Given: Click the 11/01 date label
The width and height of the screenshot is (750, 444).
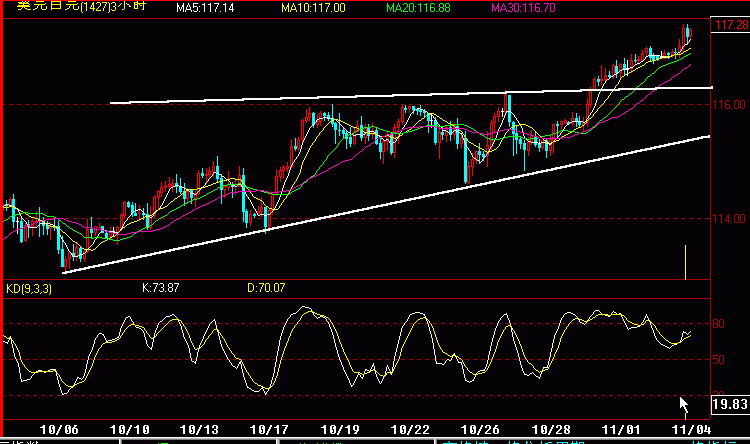Looking at the screenshot, I should [621, 429].
